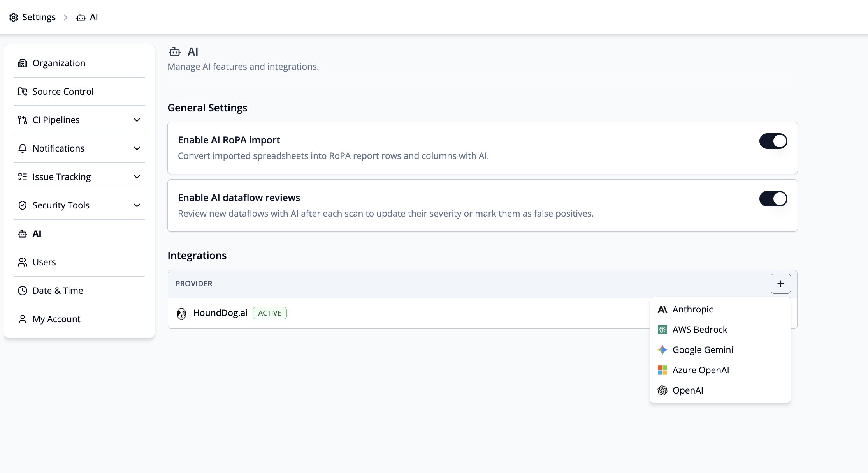The image size is (868, 473).
Task: Select the AI sidebar item
Action: [x=79, y=234]
